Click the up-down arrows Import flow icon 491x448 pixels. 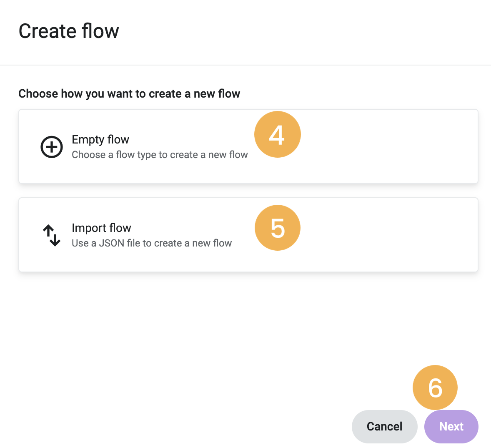[x=52, y=235]
